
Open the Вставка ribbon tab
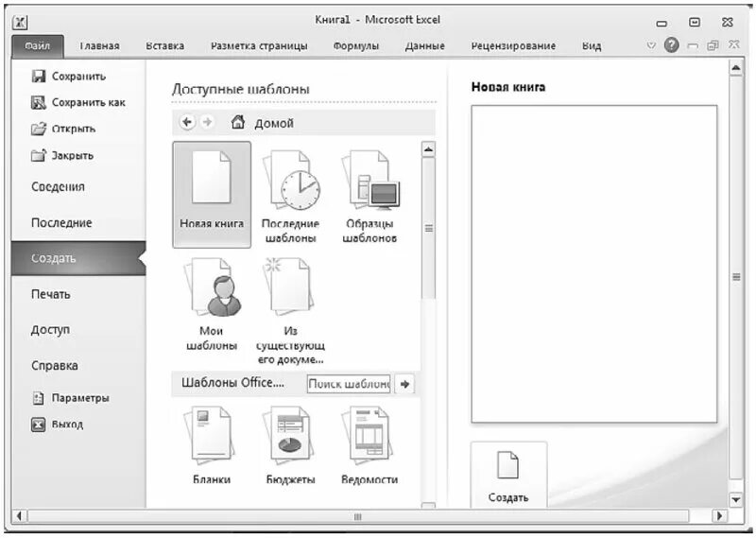pyautogui.click(x=164, y=46)
